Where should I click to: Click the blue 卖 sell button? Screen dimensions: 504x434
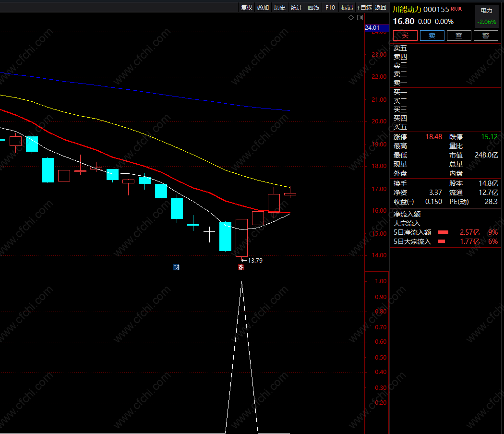click(x=432, y=36)
